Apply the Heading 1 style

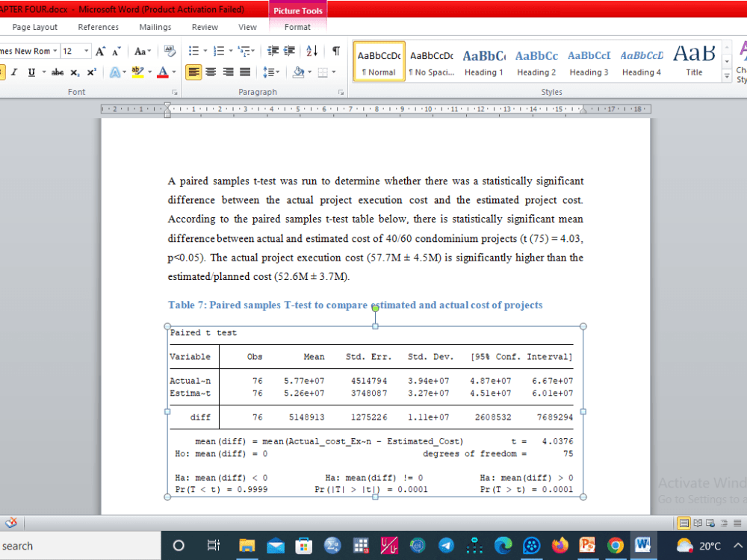click(484, 61)
